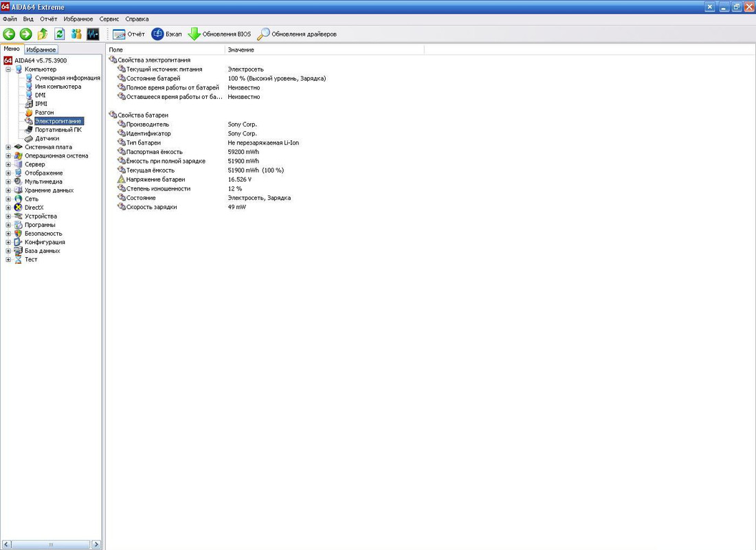The image size is (756, 550).
Task: Expand the Сервер tree node
Action: [8, 164]
